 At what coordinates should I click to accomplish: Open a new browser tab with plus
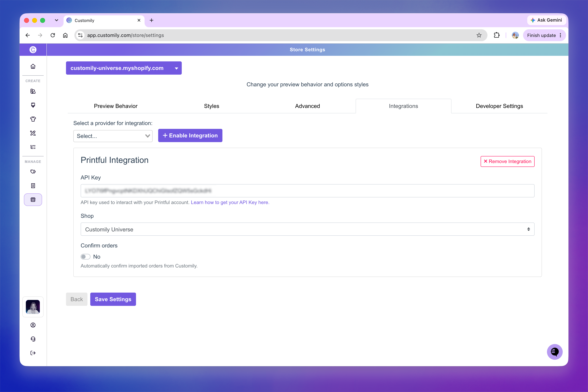tap(151, 20)
